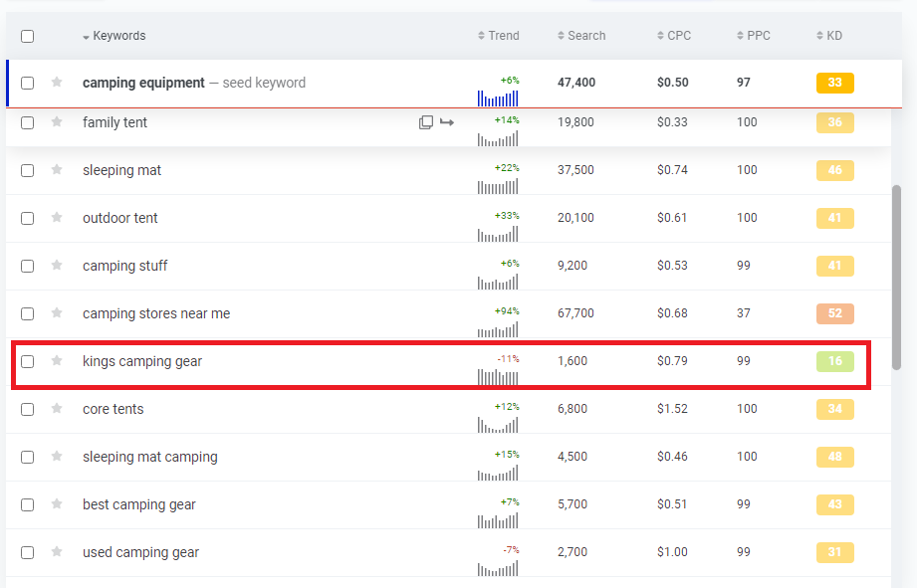The height and width of the screenshot is (588, 917).
Task: Sort by the Keywords column header
Action: (115, 36)
